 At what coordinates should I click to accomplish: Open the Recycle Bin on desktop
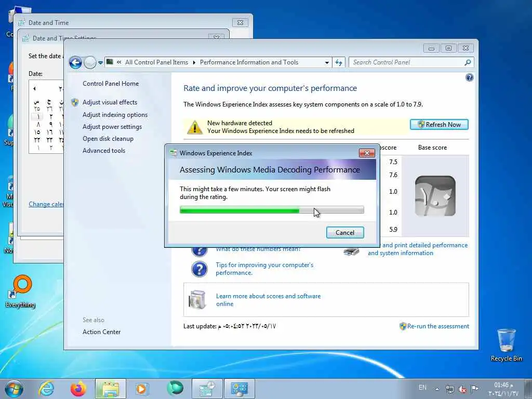[x=506, y=345]
